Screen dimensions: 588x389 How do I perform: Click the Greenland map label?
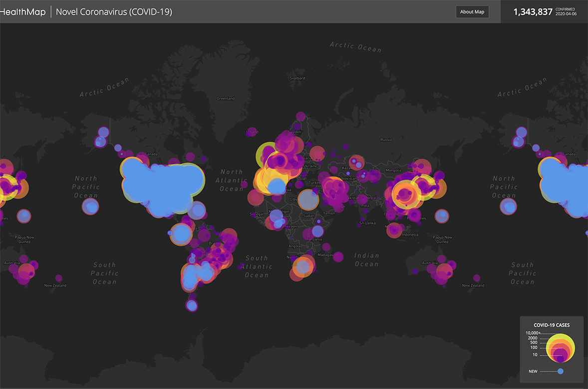coord(226,98)
